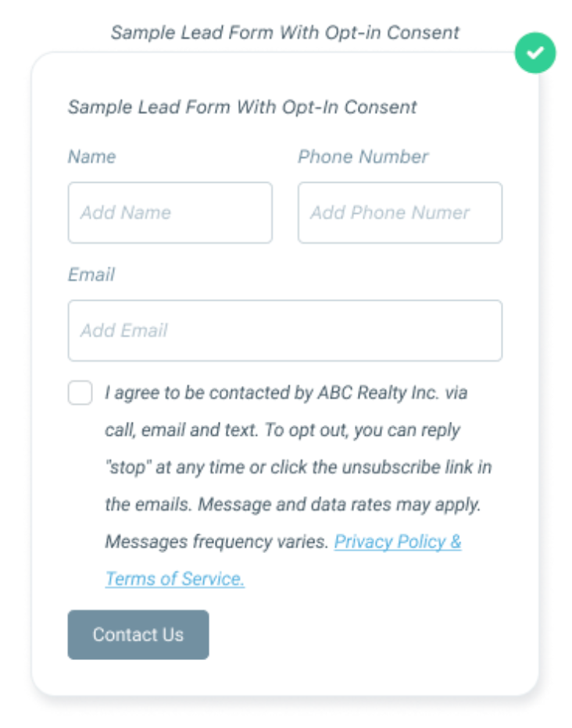Click the Email field label
572x728 pixels.
point(91,275)
